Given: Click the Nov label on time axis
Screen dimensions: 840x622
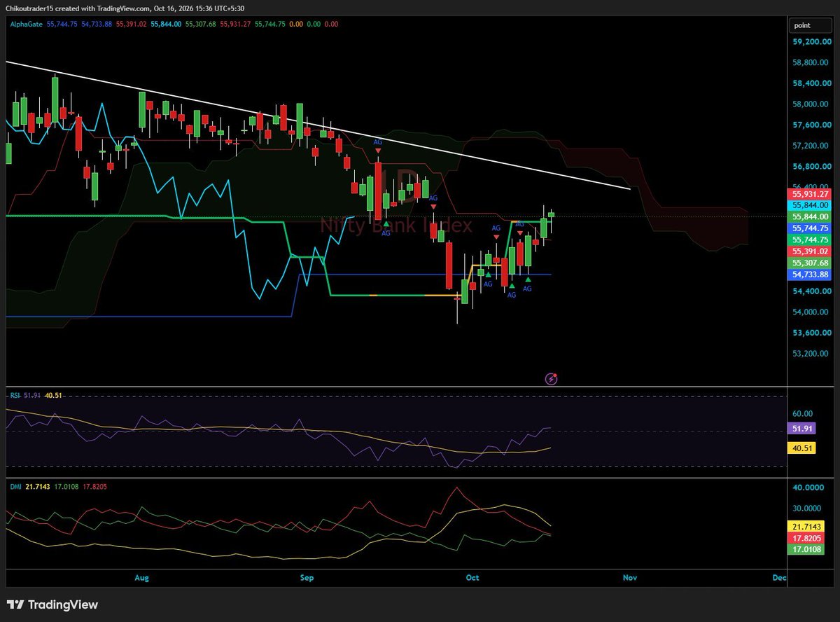Looking at the screenshot, I should pyautogui.click(x=630, y=578).
